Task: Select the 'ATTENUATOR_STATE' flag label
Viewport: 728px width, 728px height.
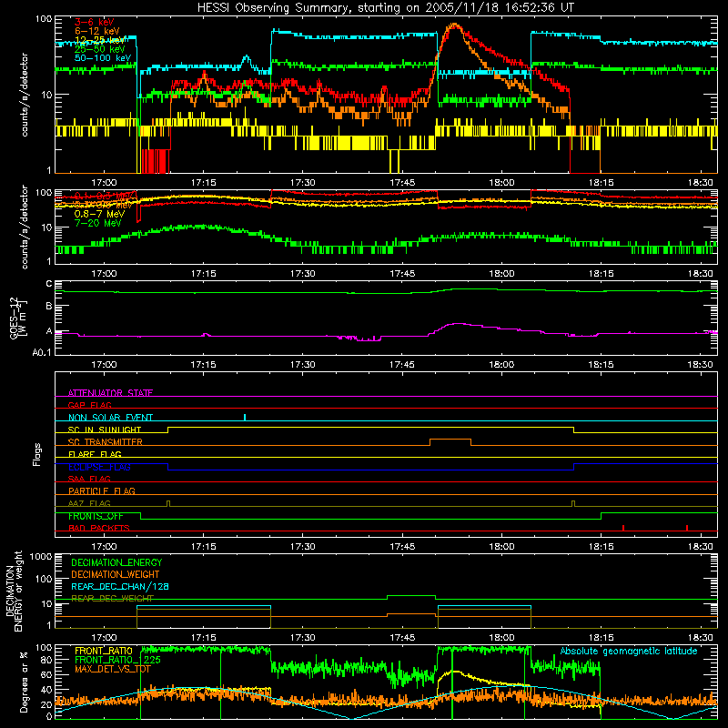Action: (110, 393)
